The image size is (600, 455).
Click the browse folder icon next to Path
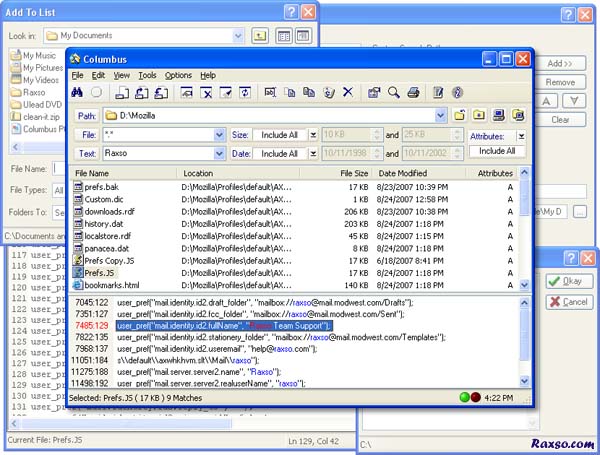tap(479, 115)
